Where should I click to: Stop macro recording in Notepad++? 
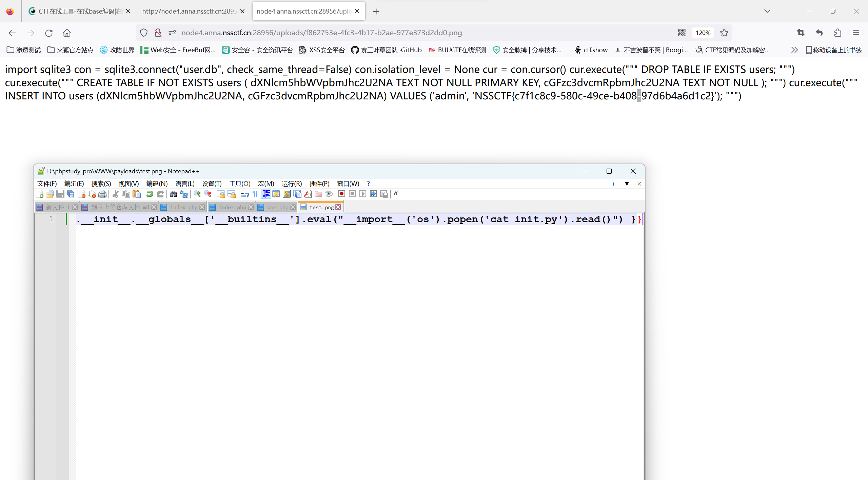click(x=352, y=194)
